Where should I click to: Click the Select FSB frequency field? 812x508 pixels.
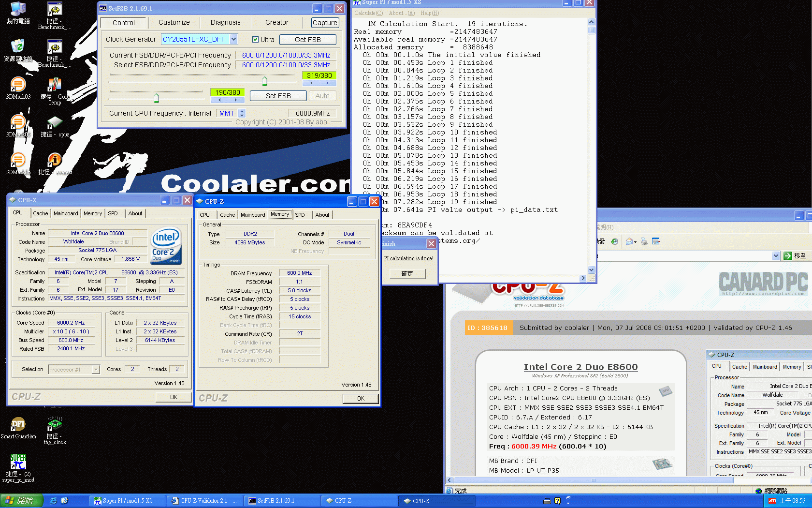(286, 65)
